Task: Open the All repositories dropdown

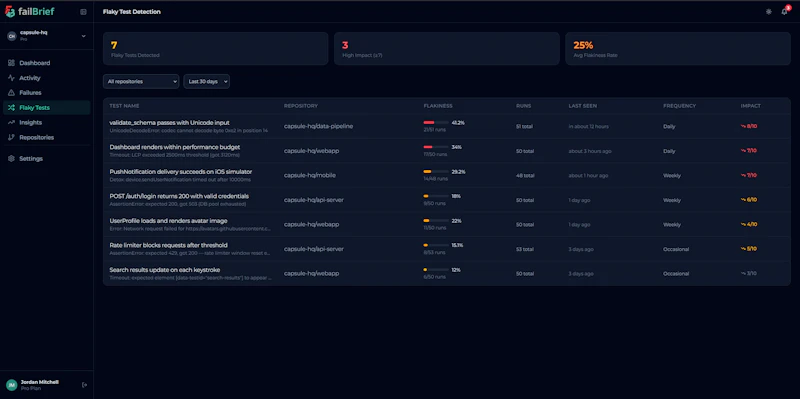Action: 141,82
